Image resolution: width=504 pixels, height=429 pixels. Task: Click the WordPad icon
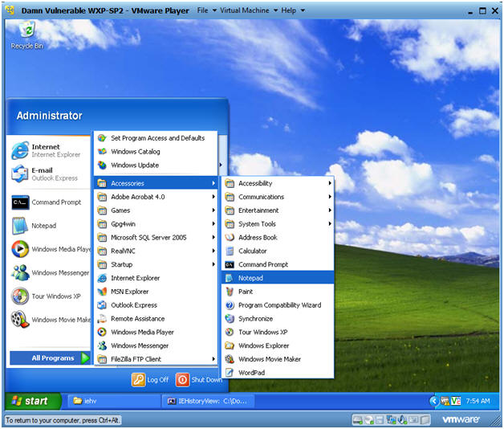point(230,373)
